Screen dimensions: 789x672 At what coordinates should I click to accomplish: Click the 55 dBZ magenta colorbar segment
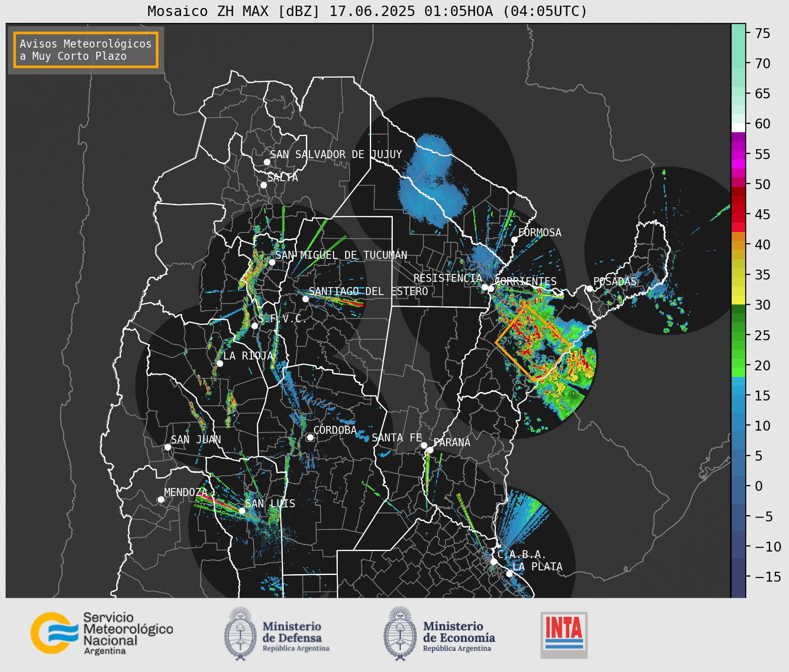click(x=738, y=154)
